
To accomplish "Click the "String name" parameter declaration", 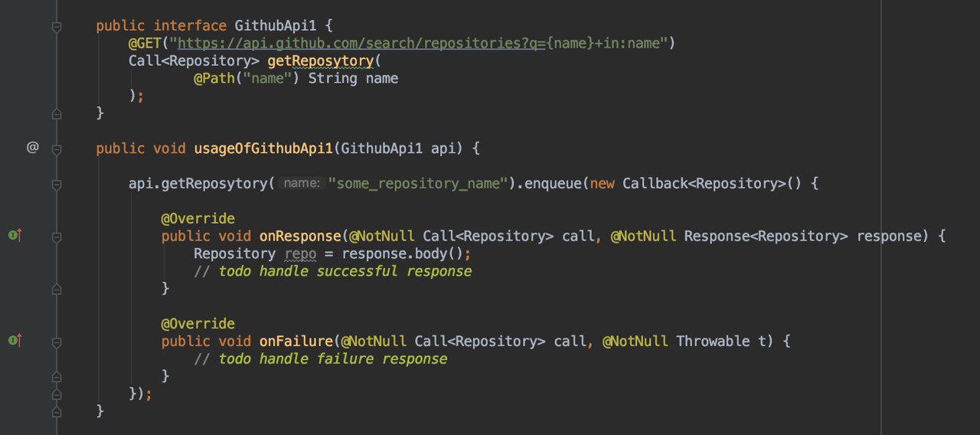I will point(353,78).
